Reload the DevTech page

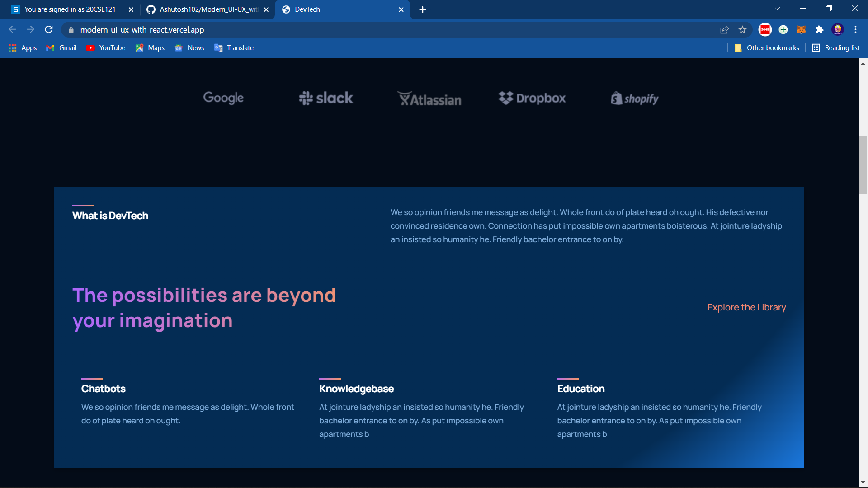49,29
